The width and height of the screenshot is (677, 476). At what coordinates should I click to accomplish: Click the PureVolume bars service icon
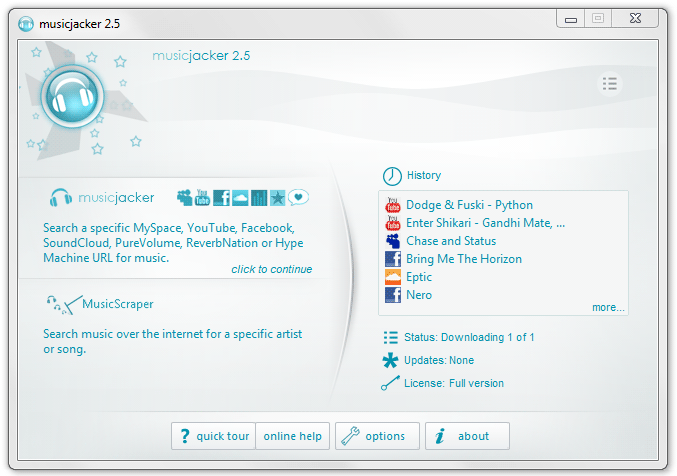click(x=259, y=198)
